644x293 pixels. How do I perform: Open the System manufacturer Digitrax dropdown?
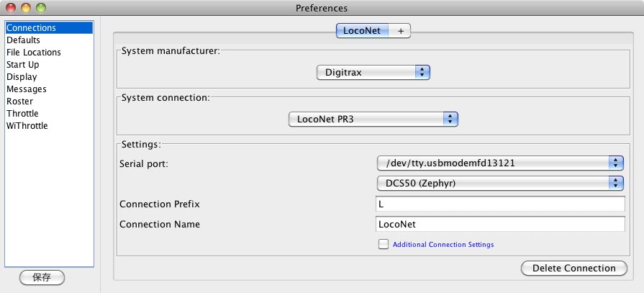pos(373,72)
